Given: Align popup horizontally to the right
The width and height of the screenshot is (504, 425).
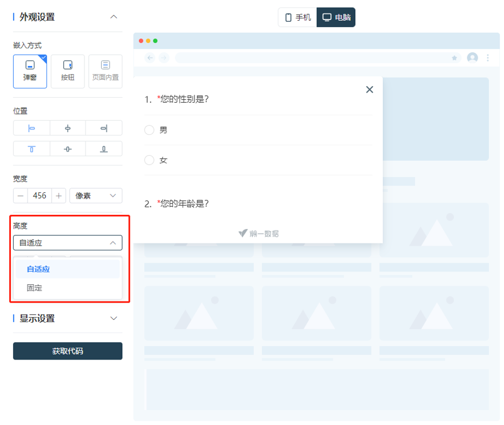Looking at the screenshot, I should tap(104, 128).
